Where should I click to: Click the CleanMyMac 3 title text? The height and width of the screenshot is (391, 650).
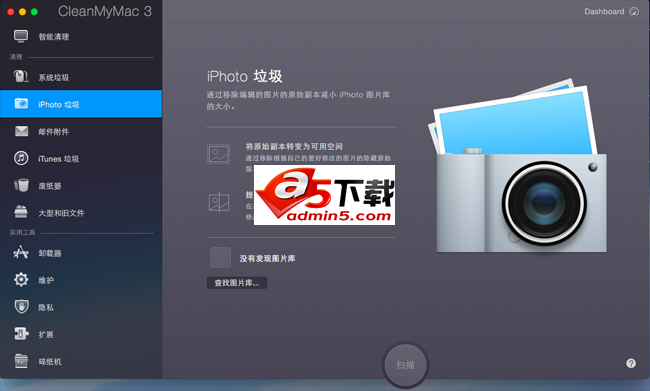tap(104, 11)
